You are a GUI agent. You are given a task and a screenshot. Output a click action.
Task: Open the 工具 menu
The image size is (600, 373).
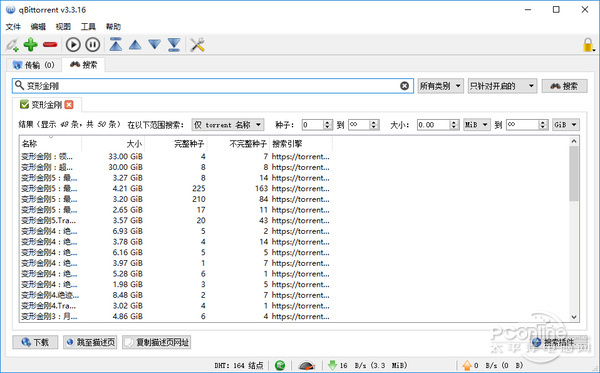[x=88, y=26]
